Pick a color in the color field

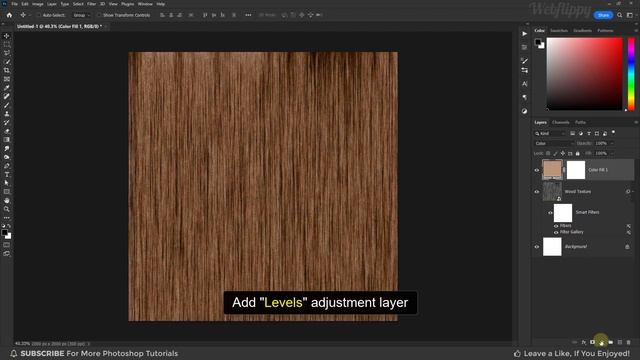pos(584,74)
